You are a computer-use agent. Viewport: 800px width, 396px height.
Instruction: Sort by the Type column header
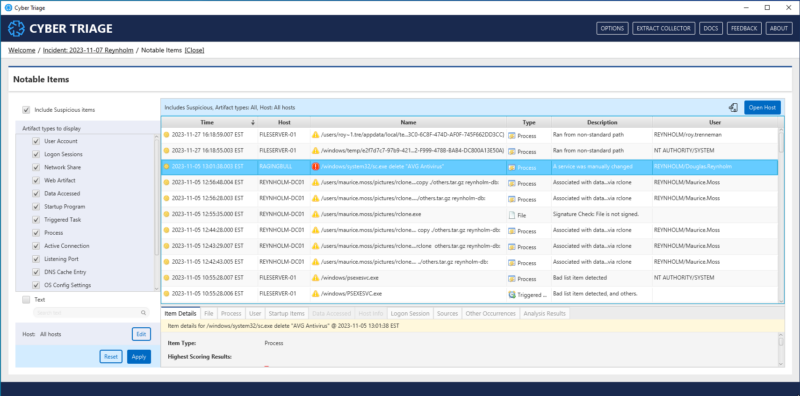pos(529,123)
